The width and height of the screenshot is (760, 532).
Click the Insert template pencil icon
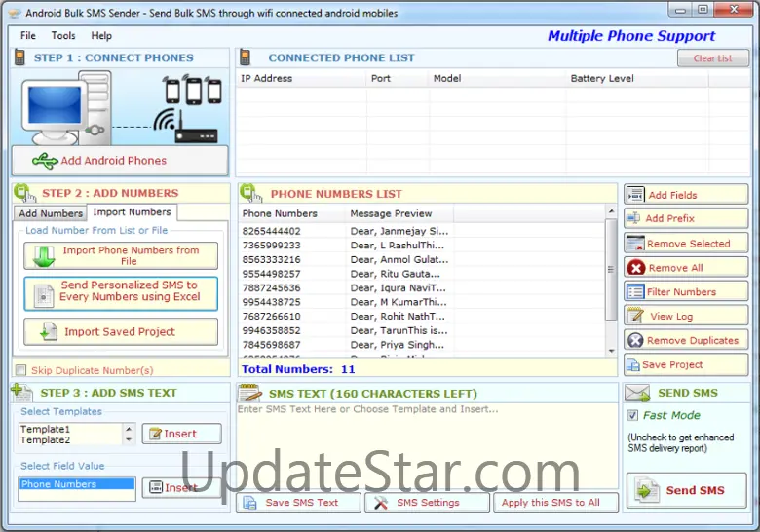coord(155,434)
